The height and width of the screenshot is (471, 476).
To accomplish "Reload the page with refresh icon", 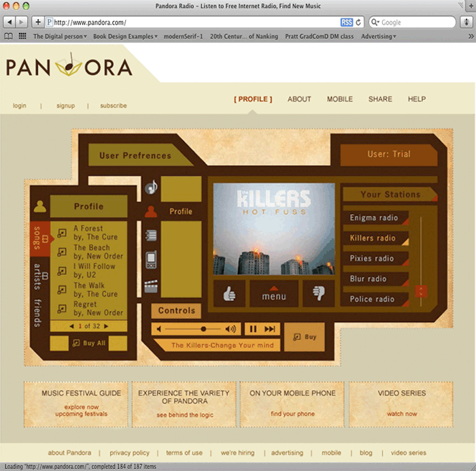I will click(x=358, y=22).
